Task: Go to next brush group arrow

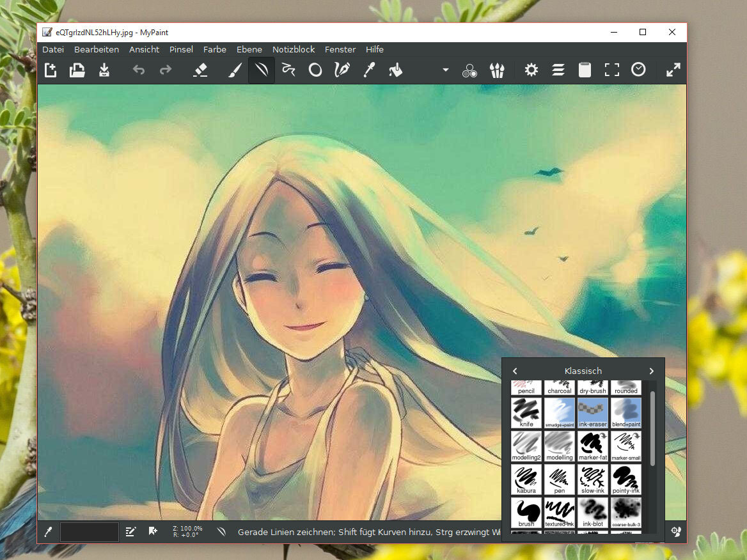Action: pos(651,371)
